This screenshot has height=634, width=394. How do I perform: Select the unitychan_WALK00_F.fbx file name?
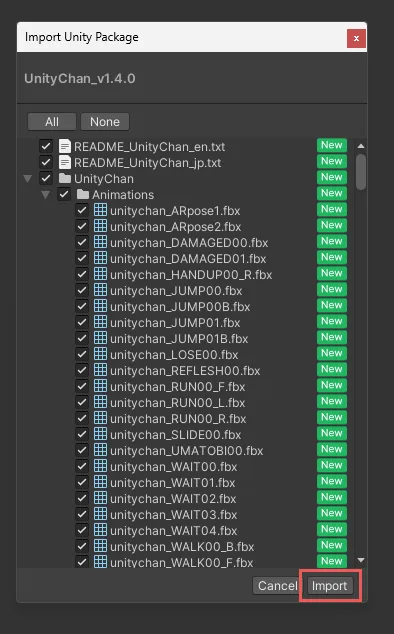click(x=182, y=562)
